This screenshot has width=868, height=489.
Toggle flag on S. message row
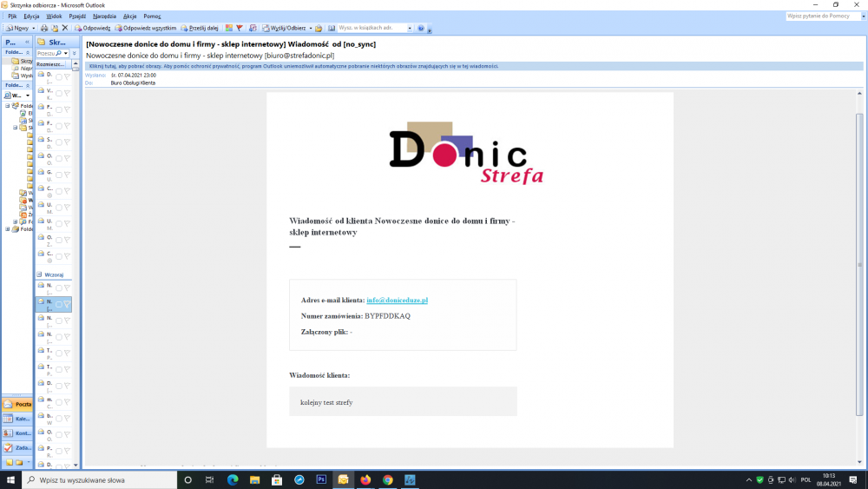(x=67, y=142)
